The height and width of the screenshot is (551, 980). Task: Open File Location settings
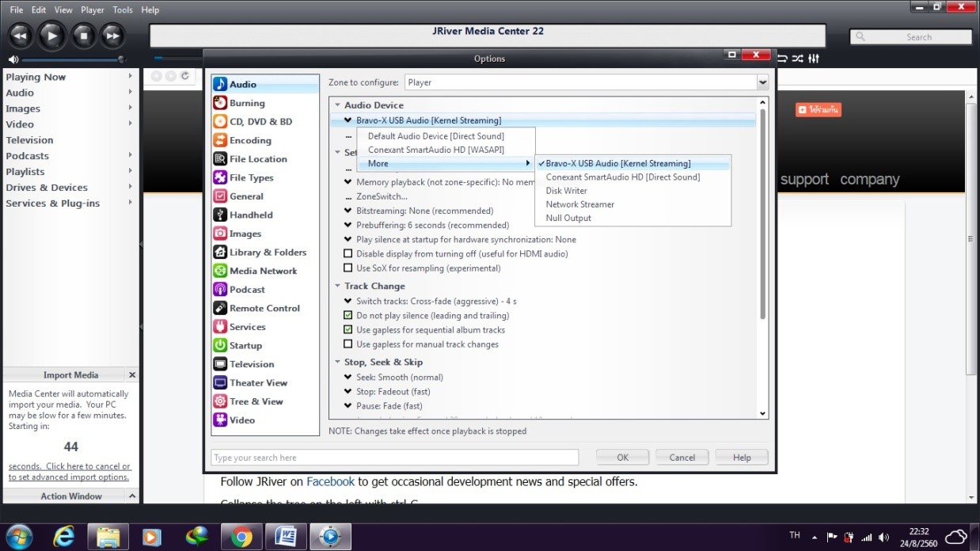pos(265,158)
